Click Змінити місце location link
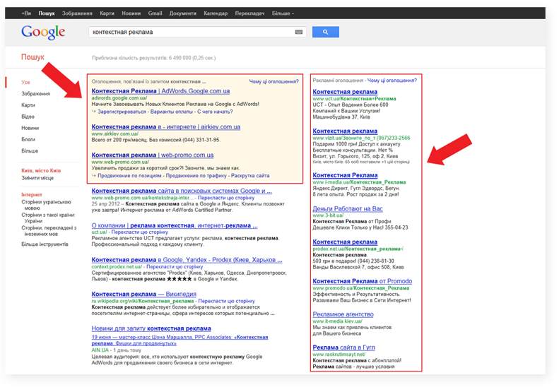The image size is (559, 392). click(x=37, y=178)
